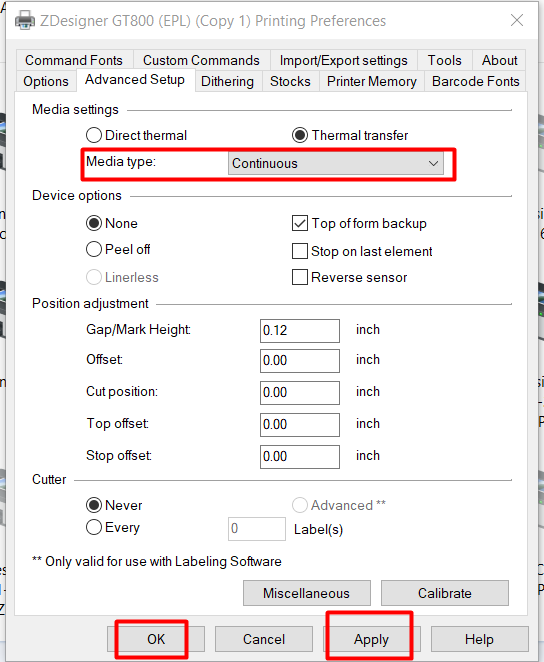Open the Miscellaneous settings button
This screenshot has width=544, height=662.
pyautogui.click(x=307, y=593)
